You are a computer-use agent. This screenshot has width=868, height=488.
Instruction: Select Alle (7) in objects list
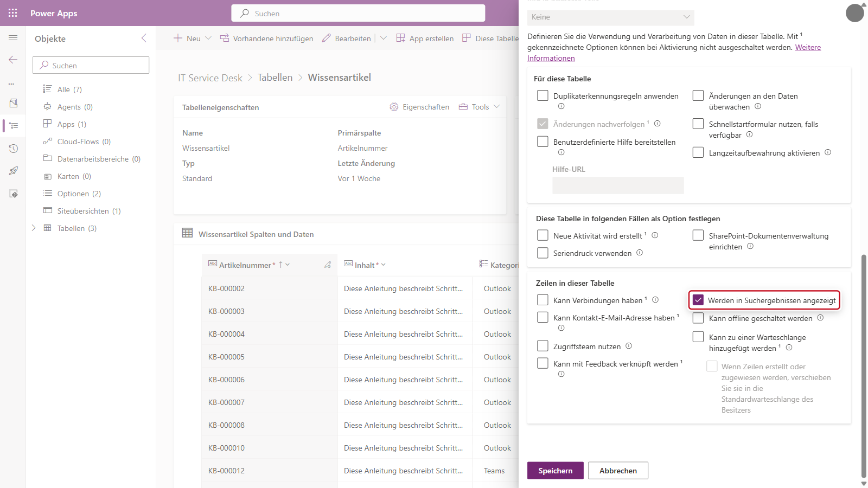(69, 89)
